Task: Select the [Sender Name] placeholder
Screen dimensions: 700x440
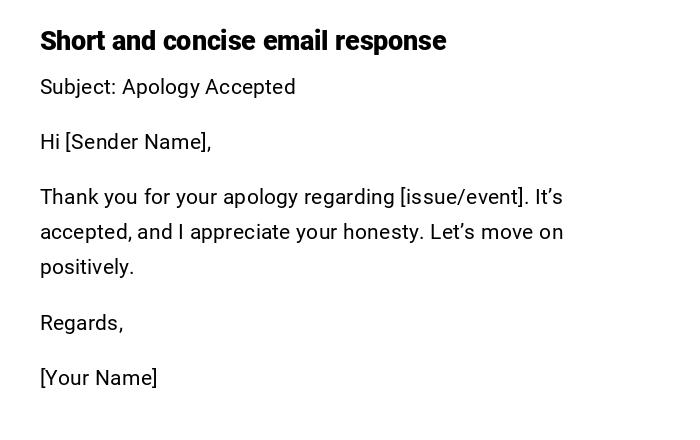Action: coord(138,142)
